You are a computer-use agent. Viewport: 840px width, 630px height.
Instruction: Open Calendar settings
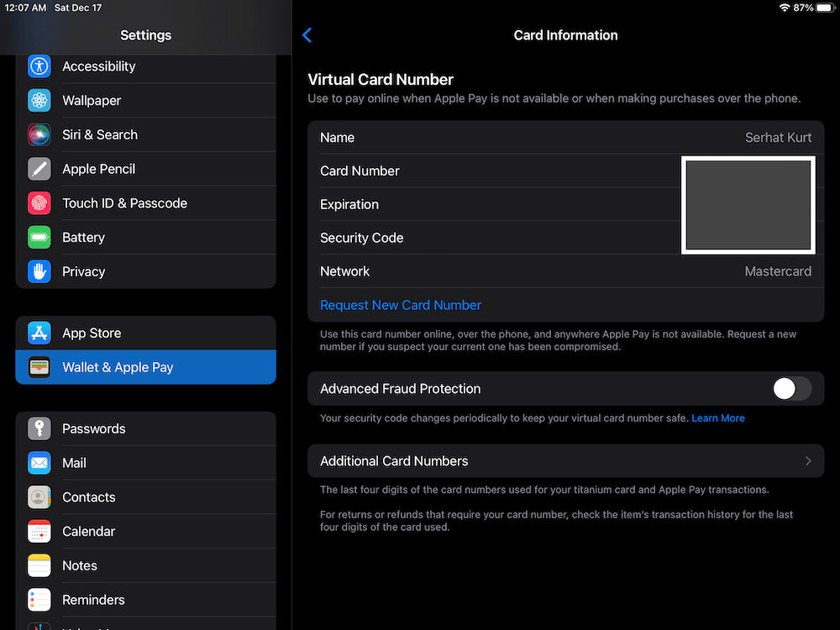pos(145,532)
